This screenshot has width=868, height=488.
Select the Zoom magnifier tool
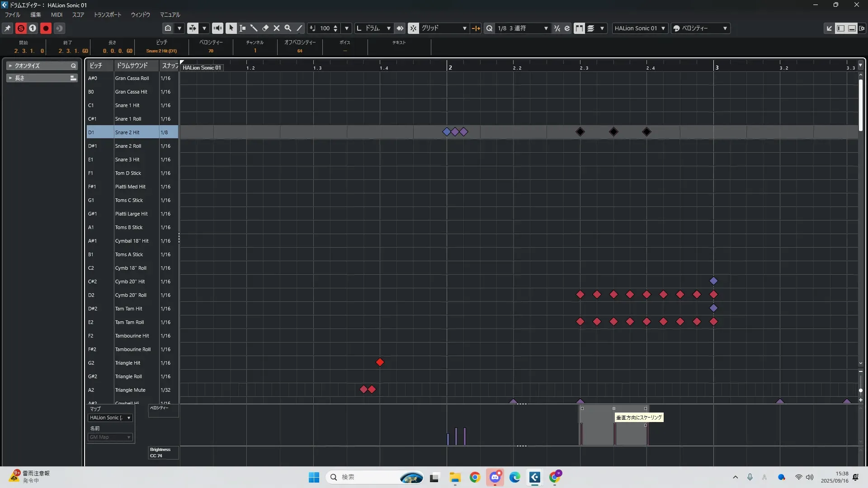click(x=288, y=28)
